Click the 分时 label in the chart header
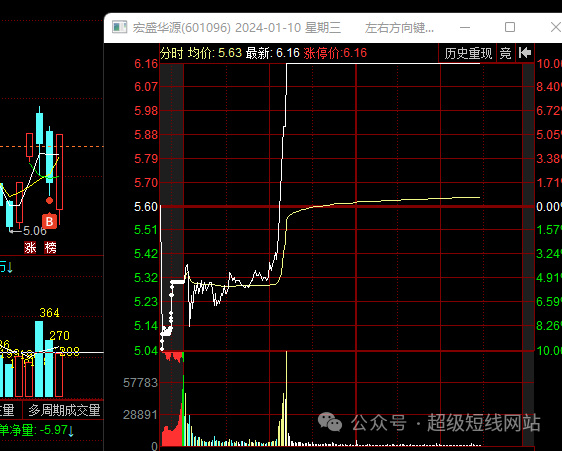The image size is (562, 451). (171, 53)
